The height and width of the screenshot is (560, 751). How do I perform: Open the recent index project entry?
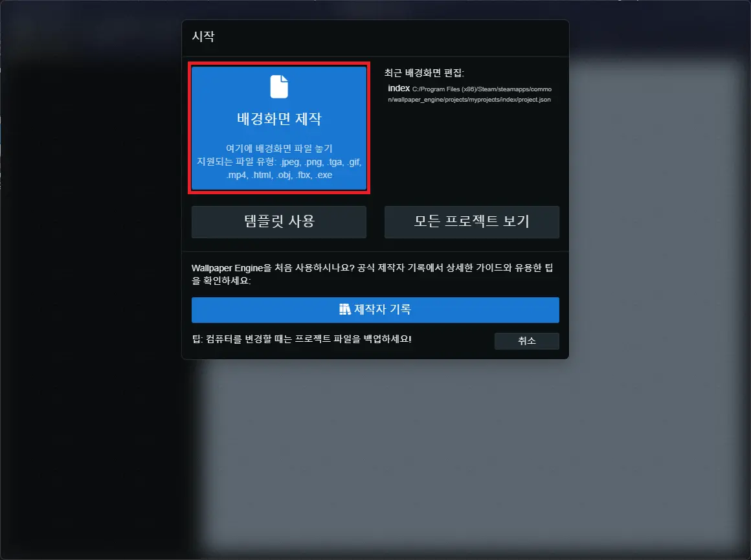click(x=470, y=94)
